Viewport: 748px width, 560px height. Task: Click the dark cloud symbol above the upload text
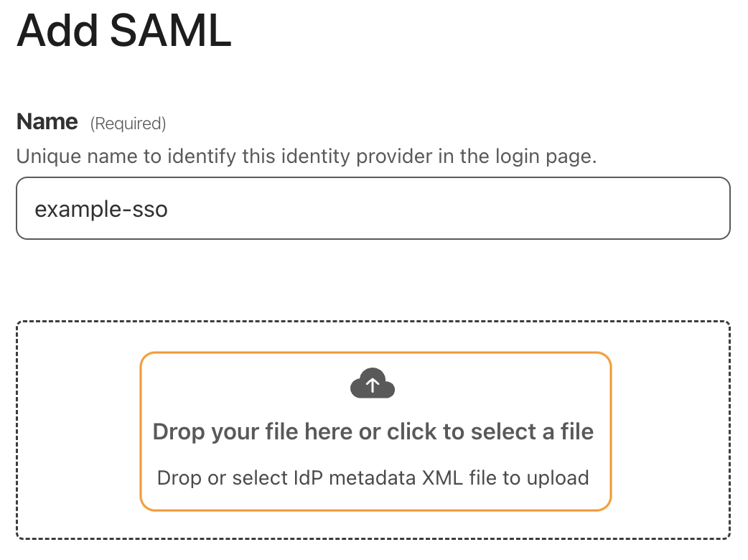tap(372, 383)
